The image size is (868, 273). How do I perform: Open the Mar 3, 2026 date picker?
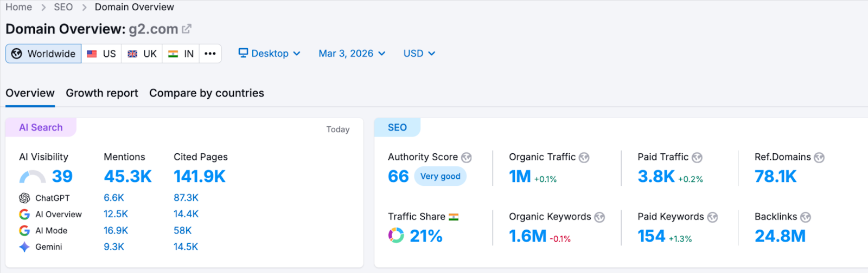point(352,54)
